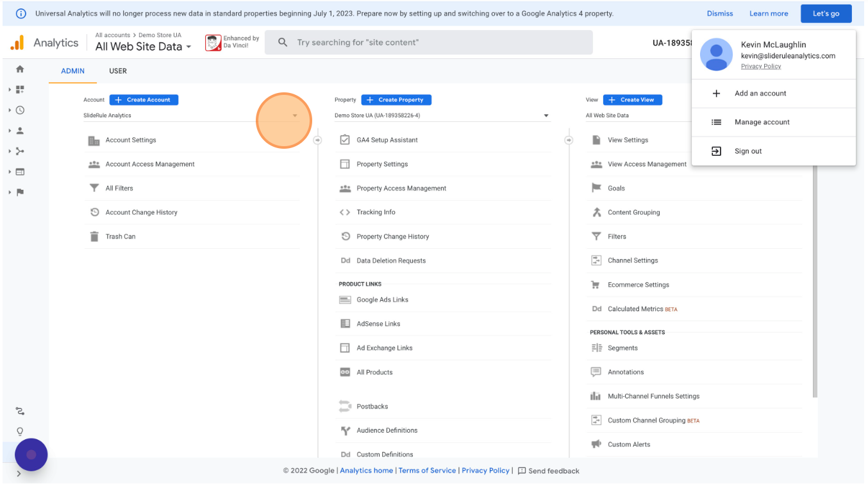Expand the sidebar with the bottom chevron
The image size is (868, 486).
pyautogui.click(x=19, y=474)
